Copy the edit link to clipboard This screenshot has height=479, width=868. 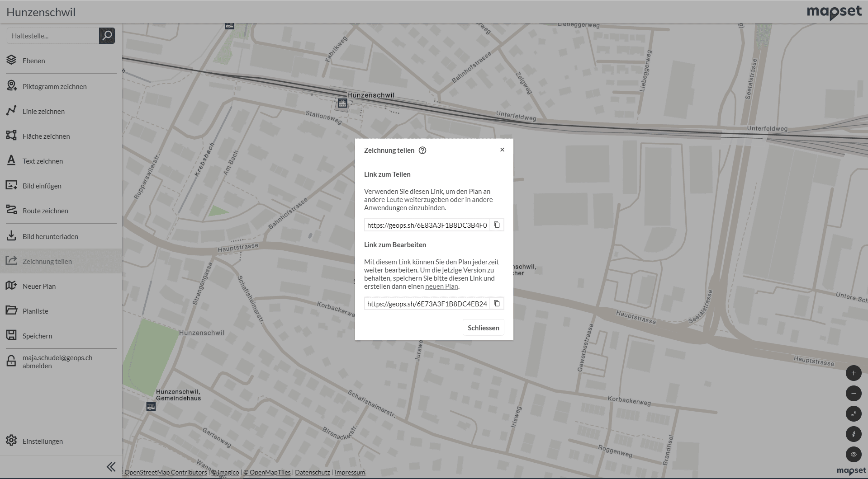coord(497,304)
